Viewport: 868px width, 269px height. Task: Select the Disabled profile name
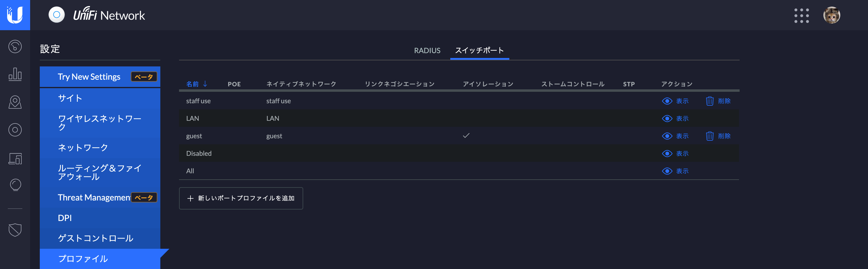tap(199, 154)
